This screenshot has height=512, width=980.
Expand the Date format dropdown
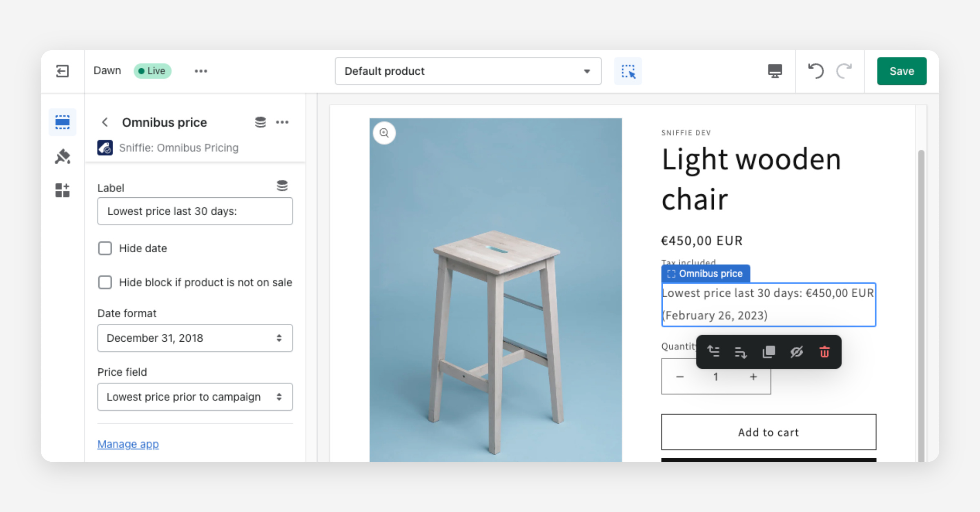click(195, 338)
